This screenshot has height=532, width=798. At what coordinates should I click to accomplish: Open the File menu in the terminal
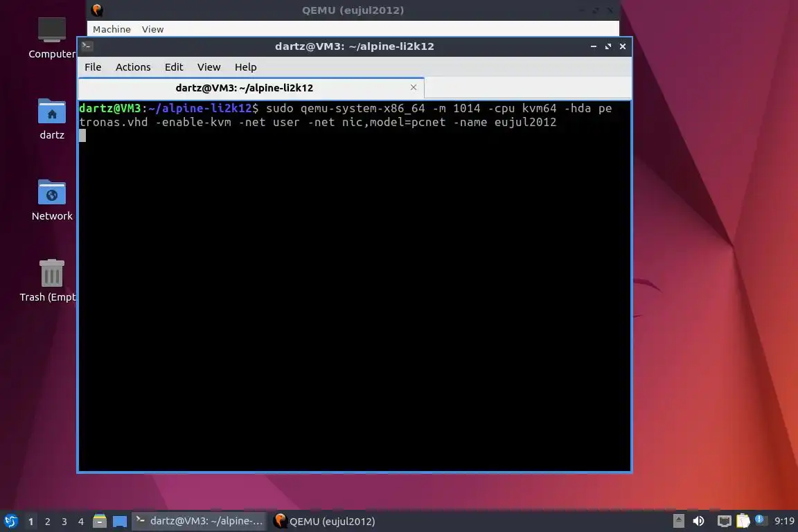[93, 67]
